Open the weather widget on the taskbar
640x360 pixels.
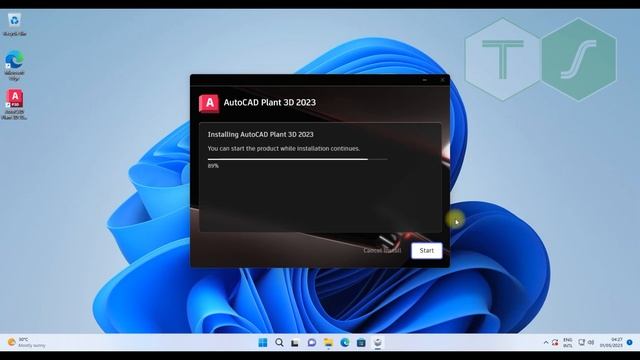click(x=27, y=342)
